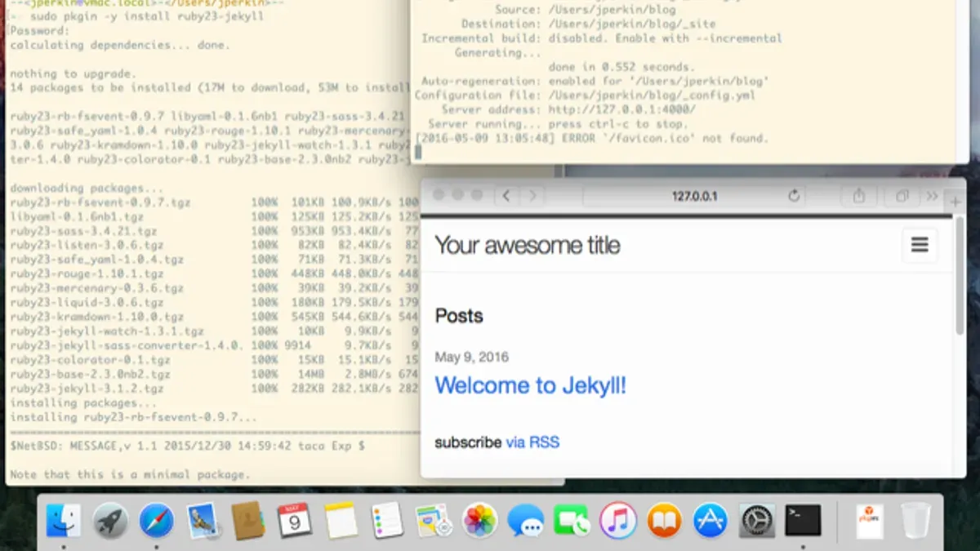Open Mail stamp icon in dock

point(202,520)
